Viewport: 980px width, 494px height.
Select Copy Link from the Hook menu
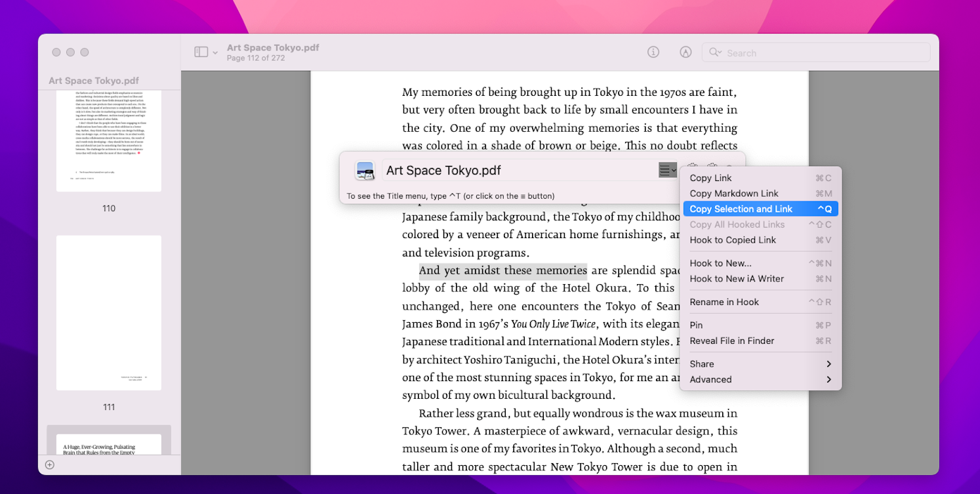pos(710,178)
